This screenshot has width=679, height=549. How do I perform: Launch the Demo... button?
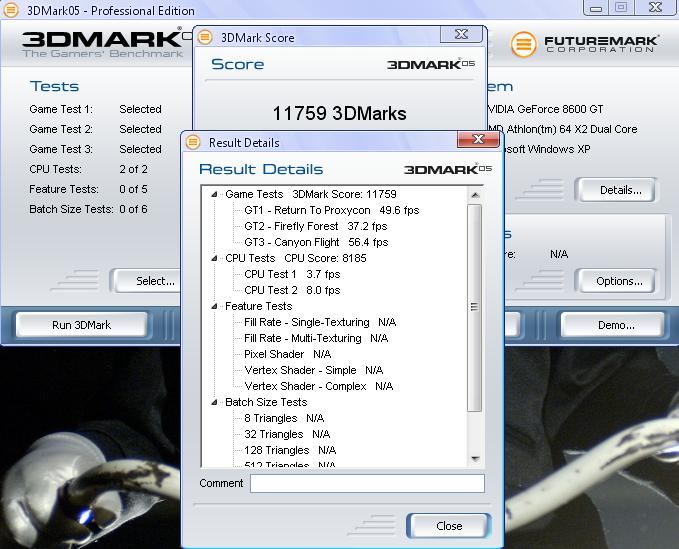click(612, 325)
